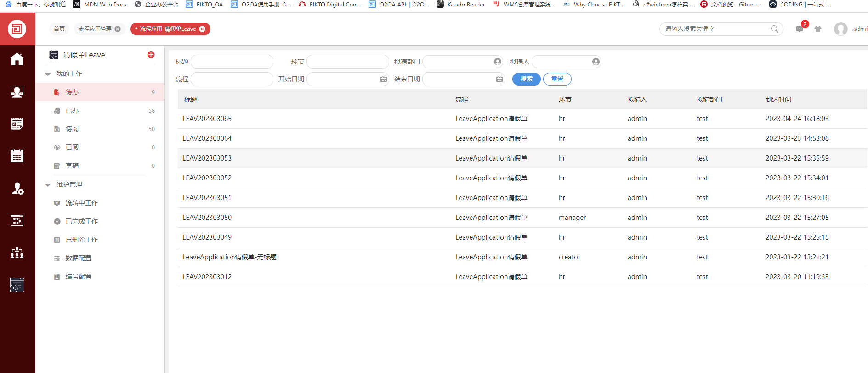Open the LeaveApplication请假单-无标题 work item
This screenshot has width=868, height=373.
click(522, 257)
